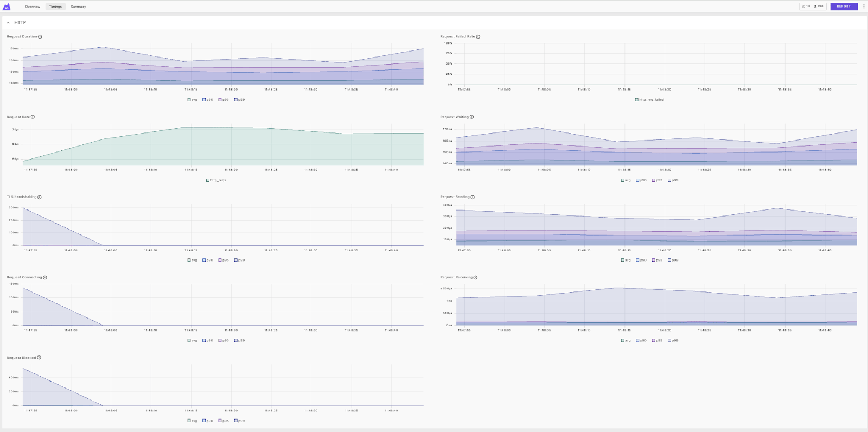The image size is (868, 432).
Task: Click the REPORT button
Action: click(x=844, y=7)
